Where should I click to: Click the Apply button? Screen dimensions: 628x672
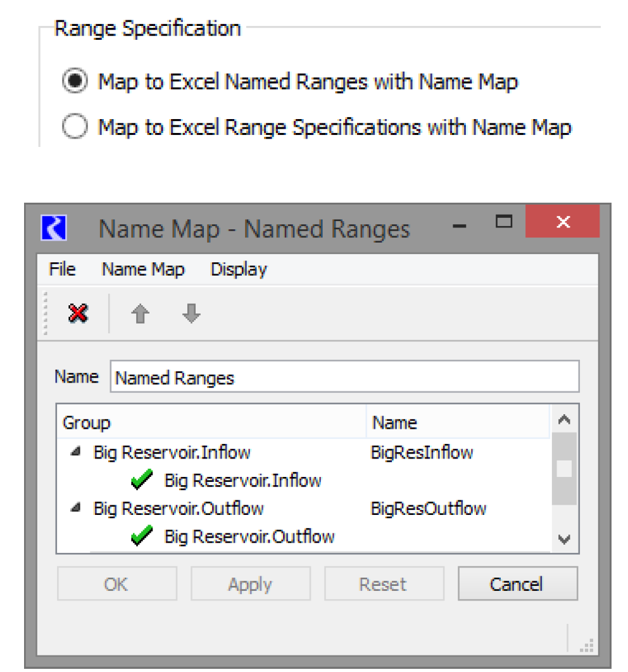pos(250,584)
